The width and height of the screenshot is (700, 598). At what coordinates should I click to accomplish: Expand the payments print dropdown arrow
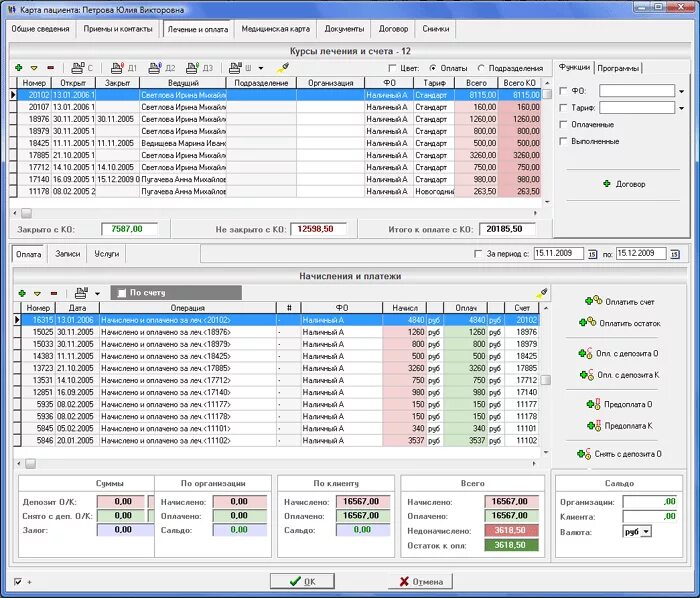97,294
